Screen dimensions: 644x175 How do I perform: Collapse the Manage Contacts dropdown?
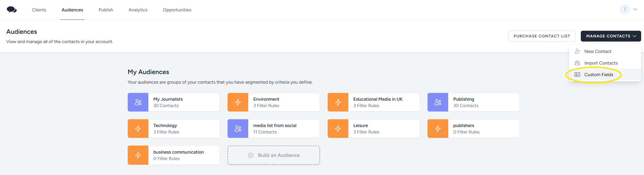tap(611, 36)
